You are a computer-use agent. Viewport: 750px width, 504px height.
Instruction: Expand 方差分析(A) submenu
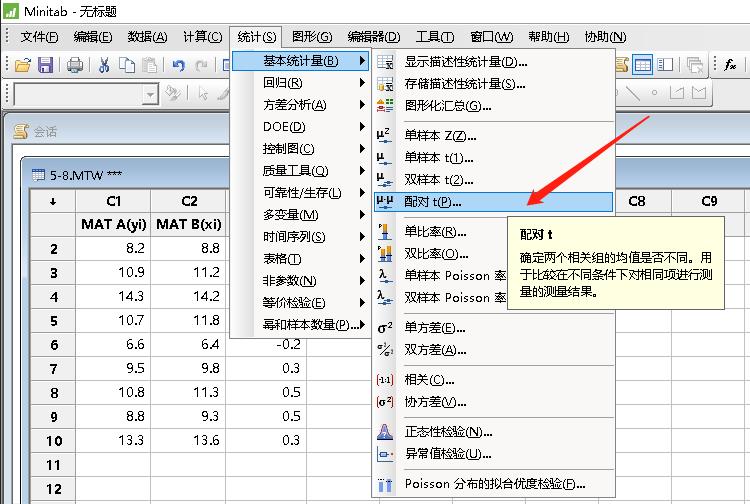click(300, 105)
